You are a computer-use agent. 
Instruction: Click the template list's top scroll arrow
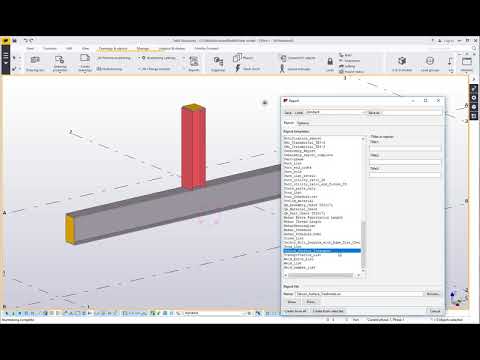coord(363,138)
